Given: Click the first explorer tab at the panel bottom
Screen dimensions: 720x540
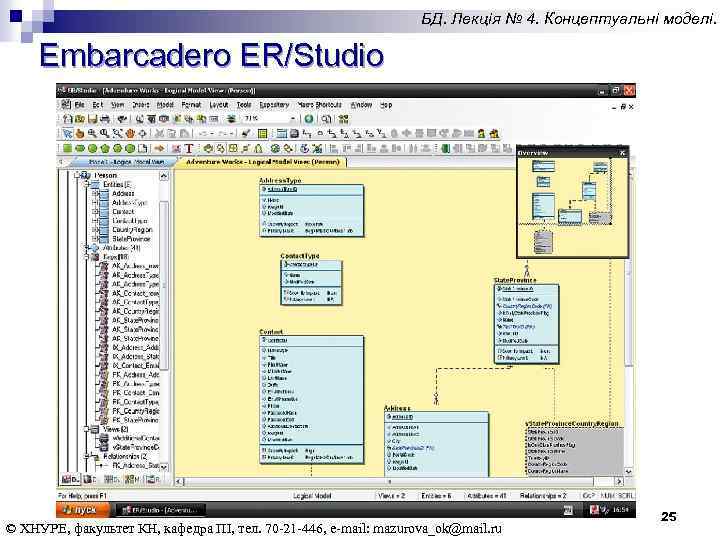Looking at the screenshot, I should click(70, 479).
